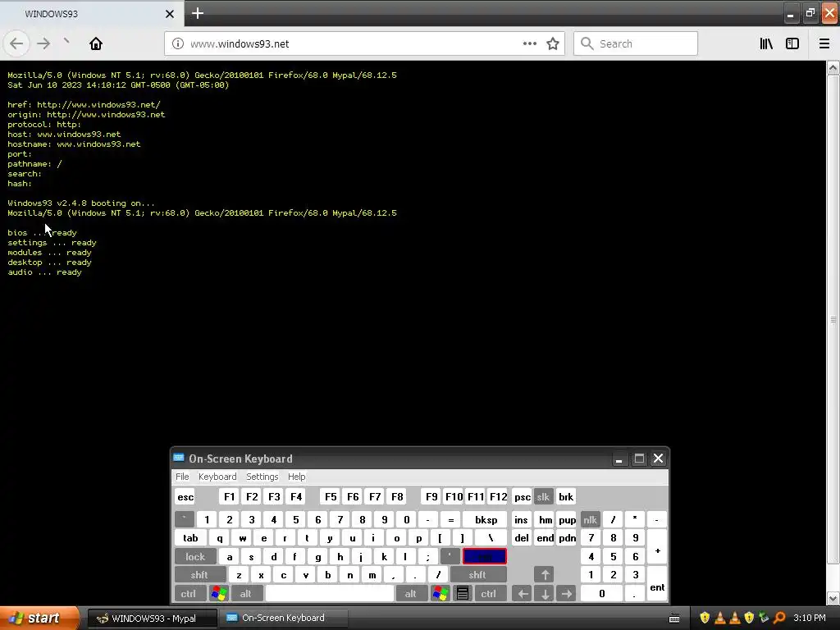Toggle the lock caps key

(x=195, y=557)
